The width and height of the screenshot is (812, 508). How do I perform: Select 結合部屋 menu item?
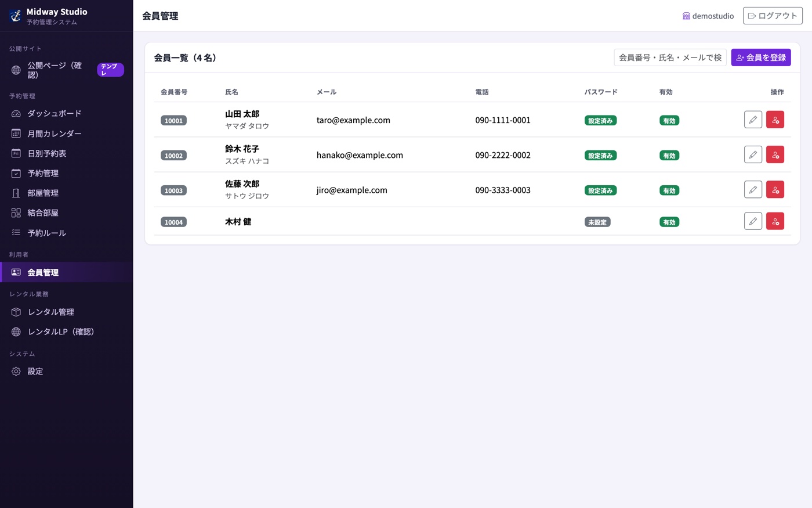click(x=67, y=212)
